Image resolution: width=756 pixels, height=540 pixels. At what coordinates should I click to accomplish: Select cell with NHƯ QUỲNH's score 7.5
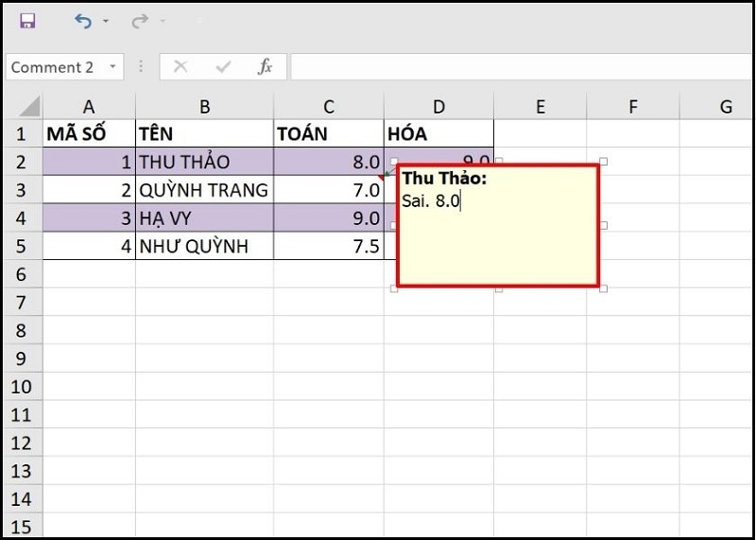[x=328, y=247]
